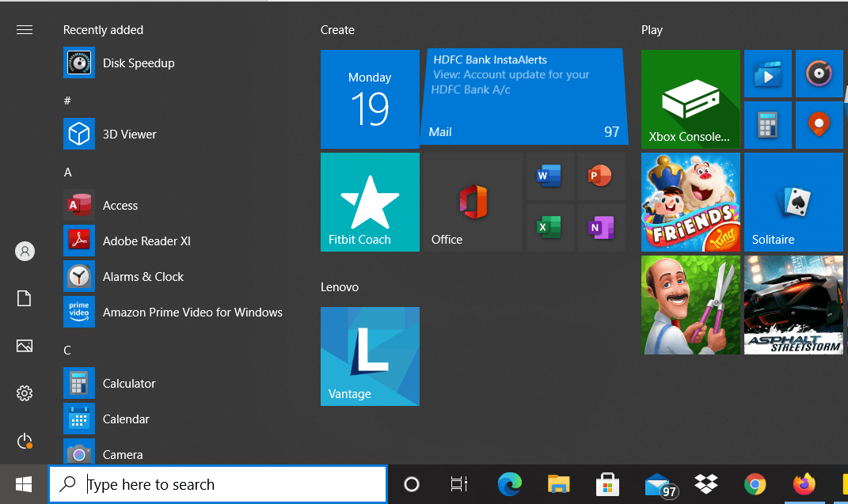Image resolution: width=848 pixels, height=504 pixels.
Task: Open the OneNote tile
Action: (x=600, y=226)
